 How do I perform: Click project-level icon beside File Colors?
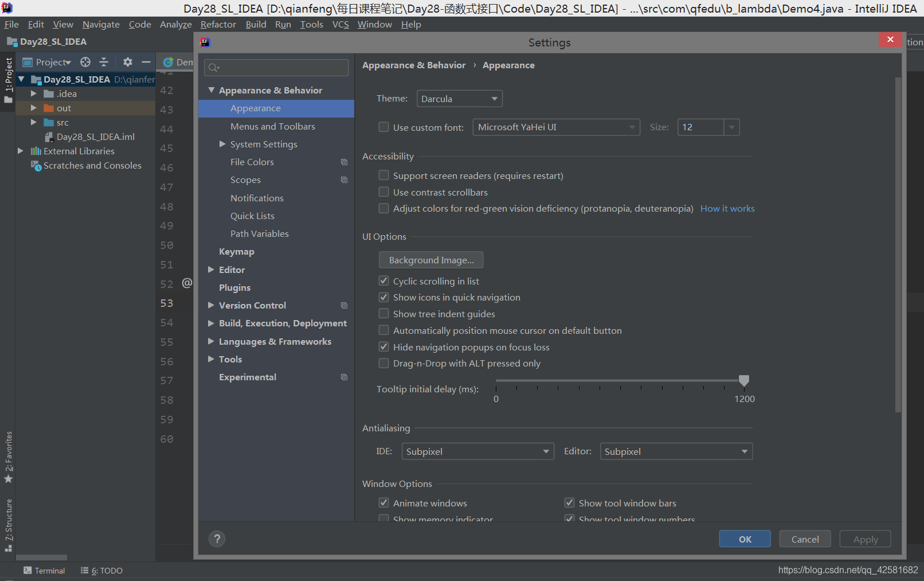tap(344, 162)
